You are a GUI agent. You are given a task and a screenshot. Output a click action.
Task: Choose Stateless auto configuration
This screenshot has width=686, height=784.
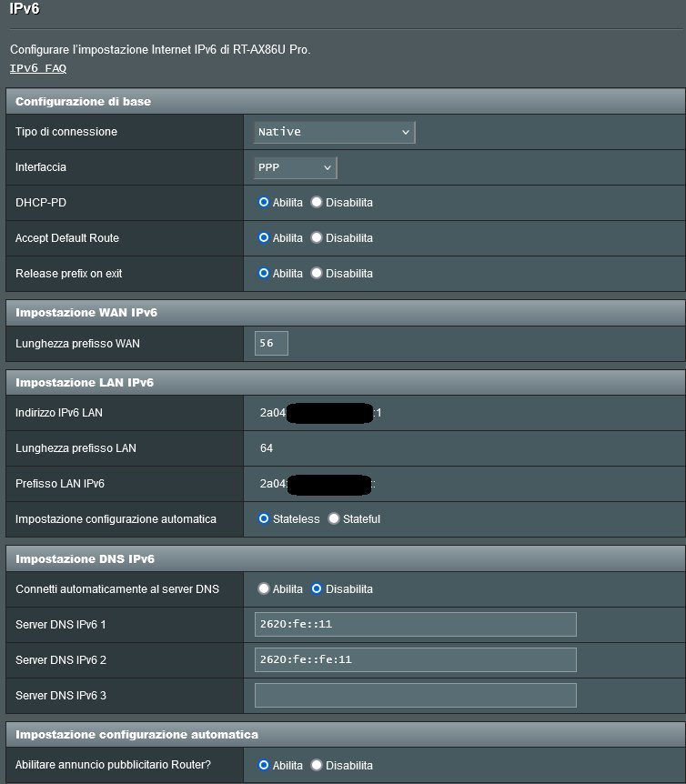264,519
